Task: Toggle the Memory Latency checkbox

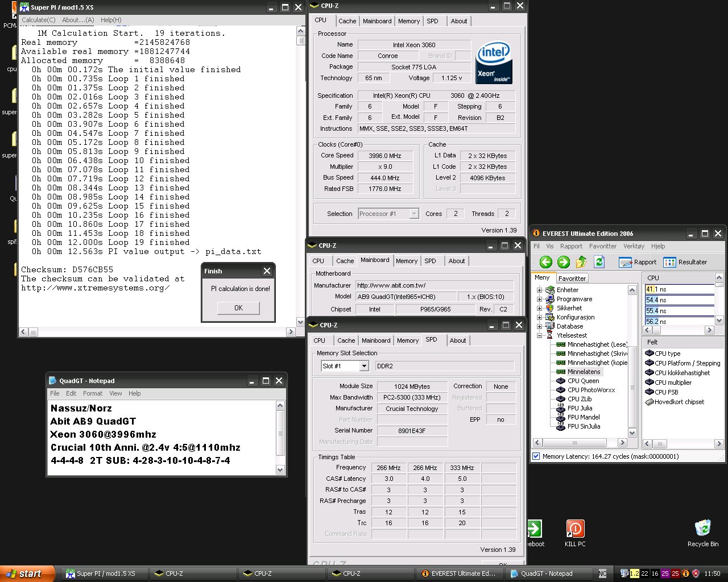Action: (536, 456)
